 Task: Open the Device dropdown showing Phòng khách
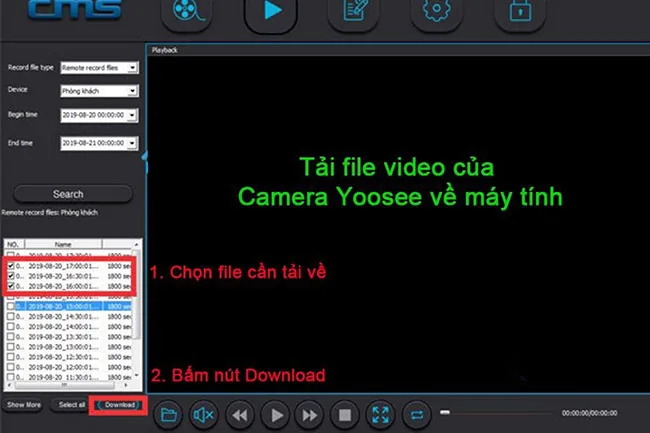[99, 91]
